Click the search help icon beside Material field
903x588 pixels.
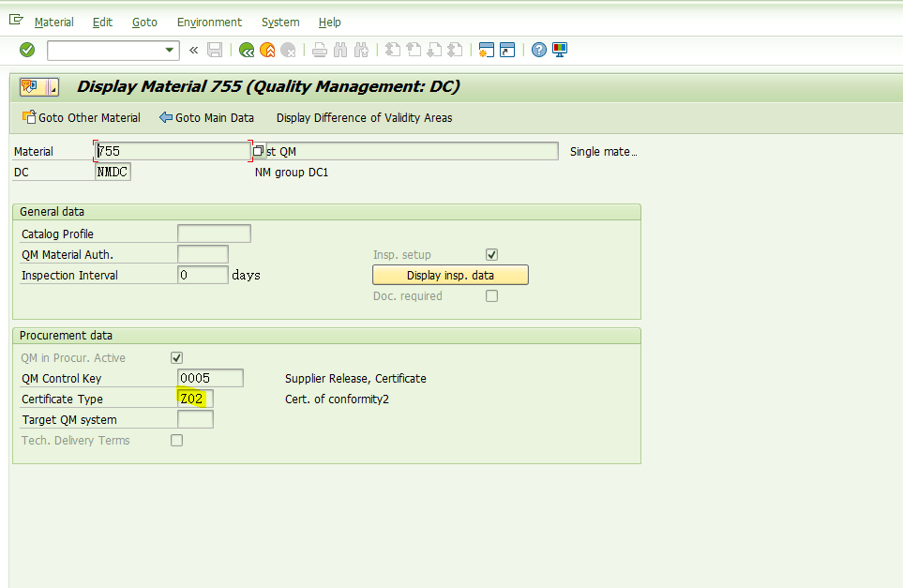pos(258,151)
